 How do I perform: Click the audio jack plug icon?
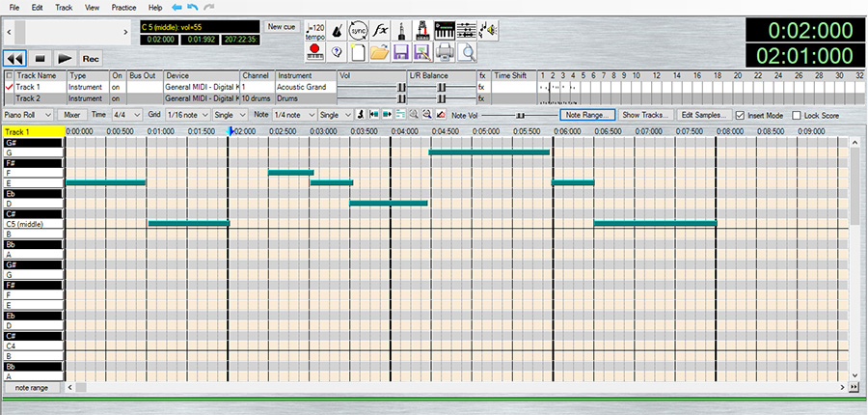click(401, 31)
